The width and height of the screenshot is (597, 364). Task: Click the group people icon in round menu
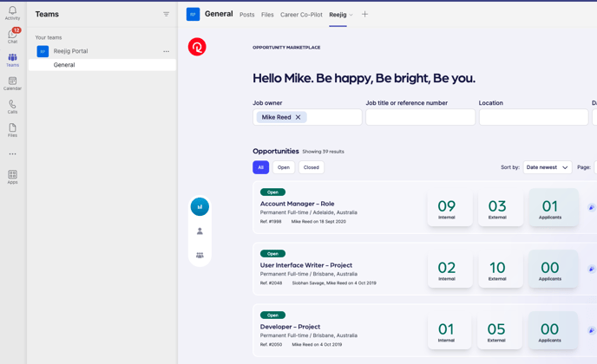click(200, 255)
